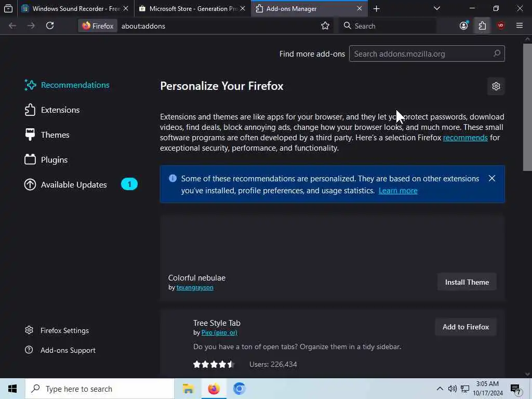The image size is (532, 399).
Task: List all tabs dropdown arrow
Action: point(437,8)
